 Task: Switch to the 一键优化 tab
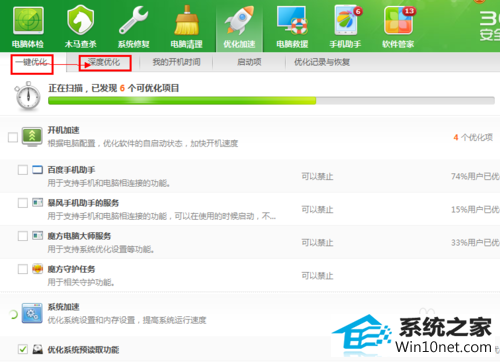(x=32, y=62)
